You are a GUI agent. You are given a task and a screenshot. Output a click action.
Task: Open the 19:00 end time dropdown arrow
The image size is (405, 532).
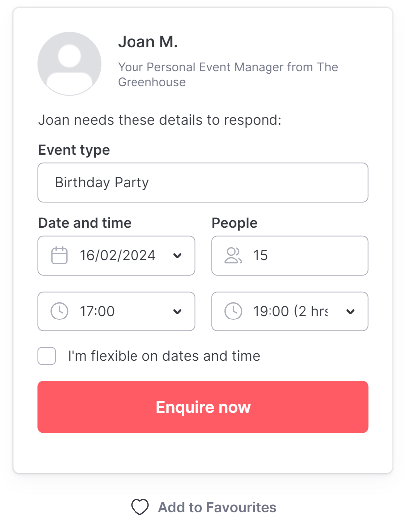(x=350, y=312)
